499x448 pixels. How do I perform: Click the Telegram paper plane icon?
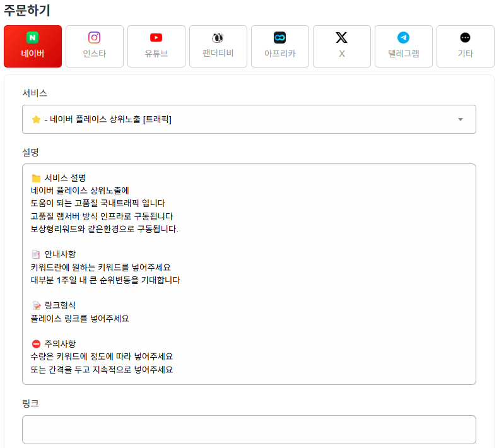[x=403, y=38]
